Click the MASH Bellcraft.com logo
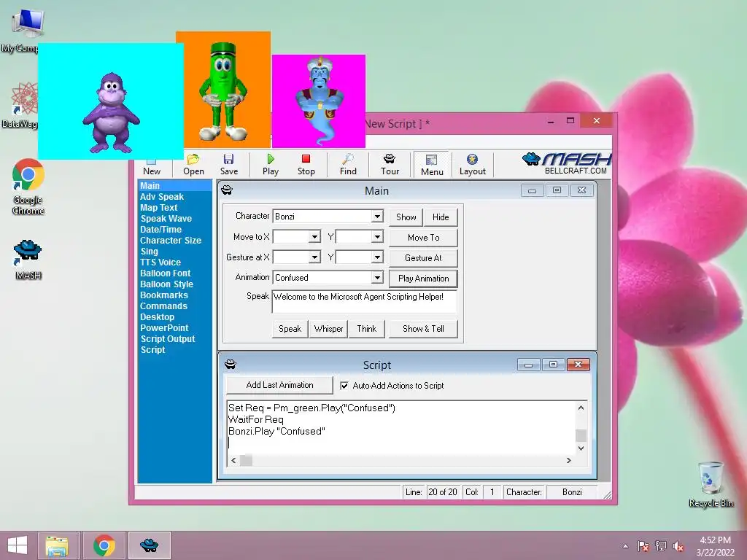Image resolution: width=747 pixels, height=560 pixels. pyautogui.click(x=566, y=164)
